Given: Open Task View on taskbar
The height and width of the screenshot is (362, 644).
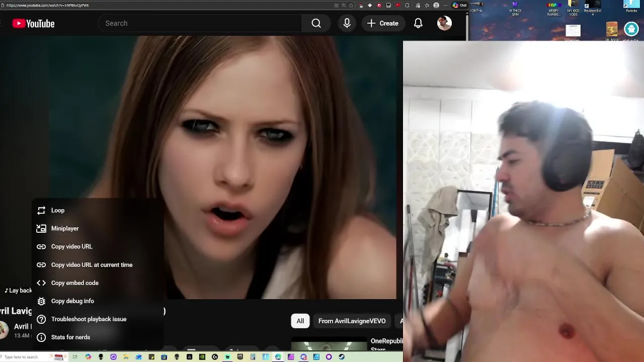Looking at the screenshot, I should tap(75, 357).
